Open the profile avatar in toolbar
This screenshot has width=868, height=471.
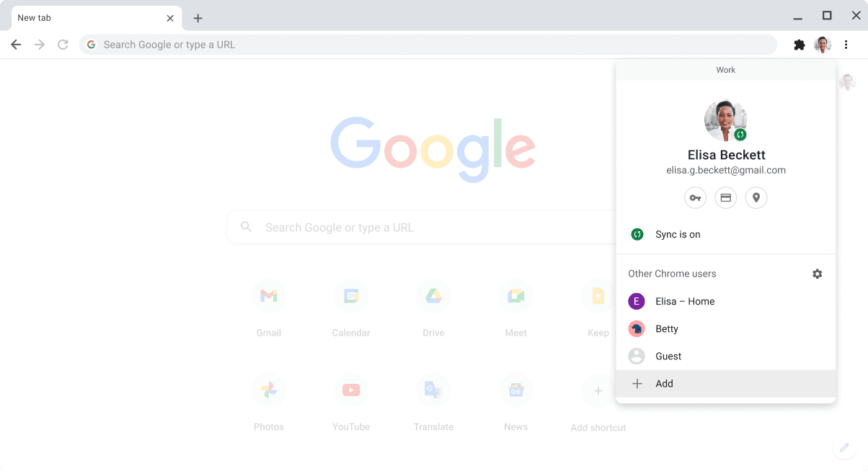(823, 45)
